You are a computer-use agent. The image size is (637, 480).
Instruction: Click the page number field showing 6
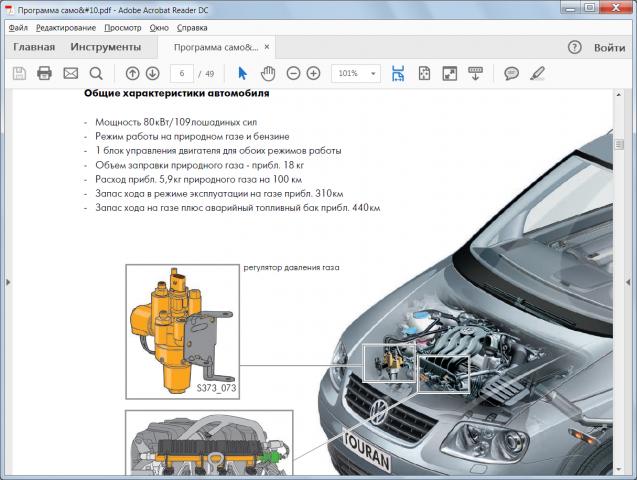pyautogui.click(x=182, y=74)
